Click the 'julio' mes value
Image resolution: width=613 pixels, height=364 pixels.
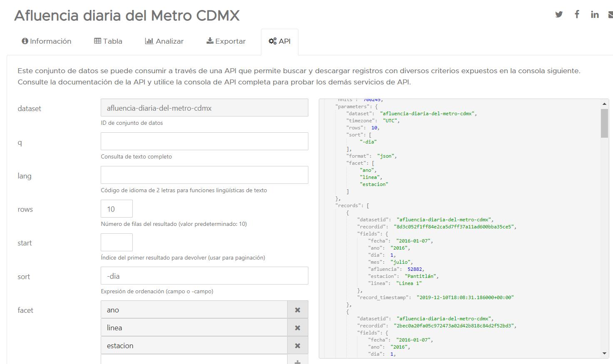(400, 262)
